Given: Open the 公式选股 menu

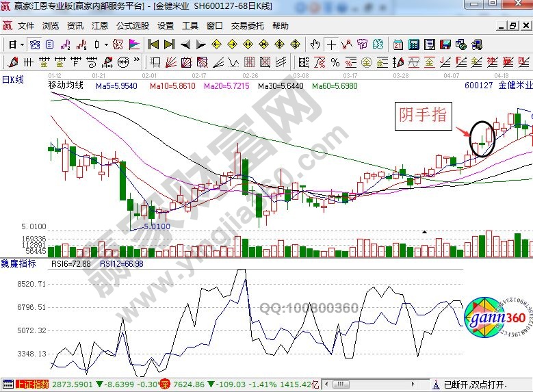Looking at the screenshot, I should click(132, 26).
